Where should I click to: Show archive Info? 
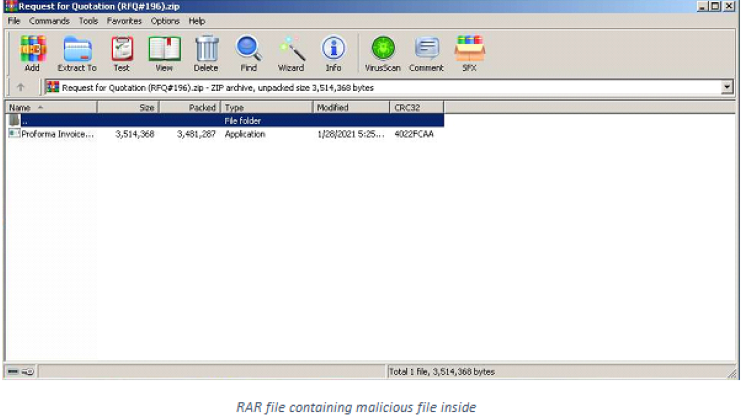click(333, 54)
